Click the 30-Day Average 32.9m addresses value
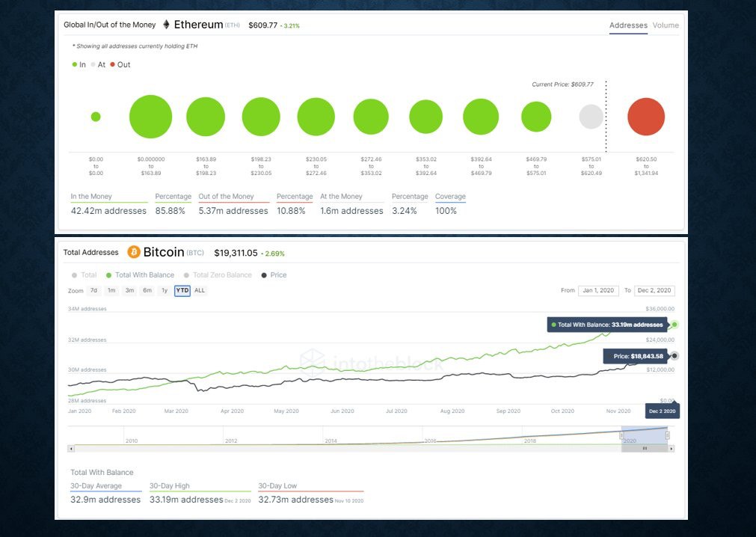 pos(105,500)
